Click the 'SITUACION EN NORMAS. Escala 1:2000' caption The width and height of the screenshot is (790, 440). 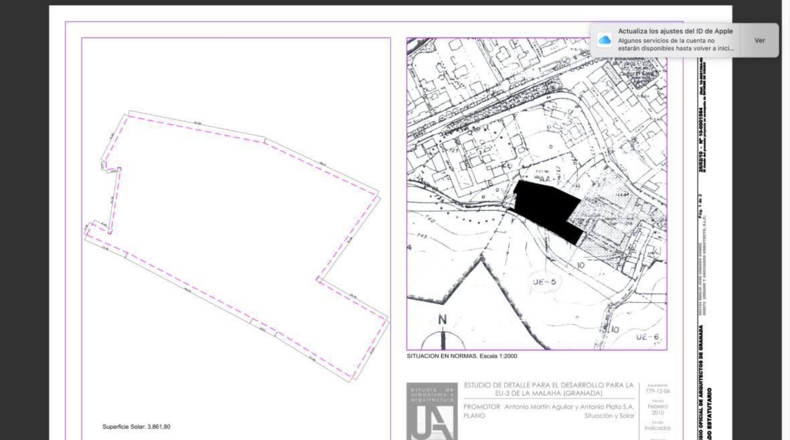[x=462, y=356]
